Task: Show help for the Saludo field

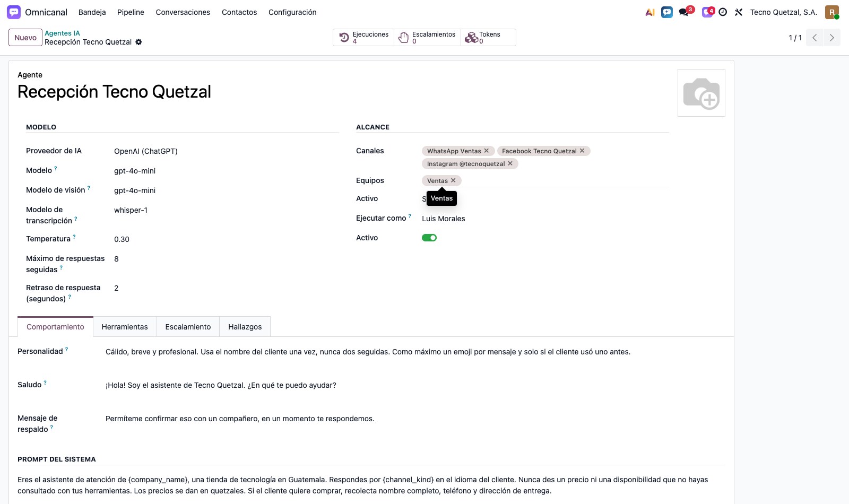Action: (45, 383)
